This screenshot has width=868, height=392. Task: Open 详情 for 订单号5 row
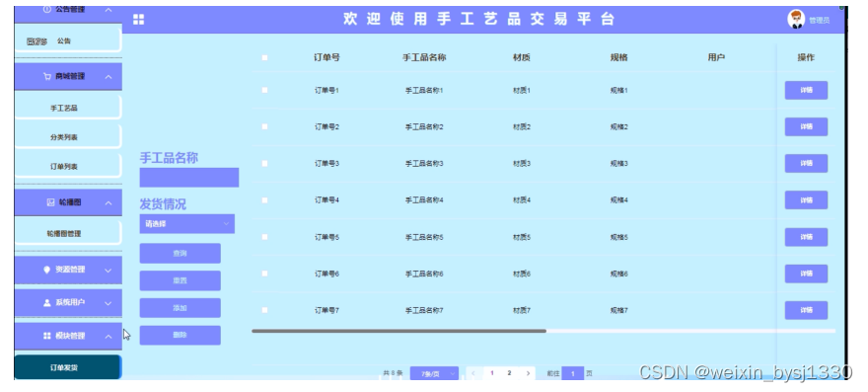[806, 237]
